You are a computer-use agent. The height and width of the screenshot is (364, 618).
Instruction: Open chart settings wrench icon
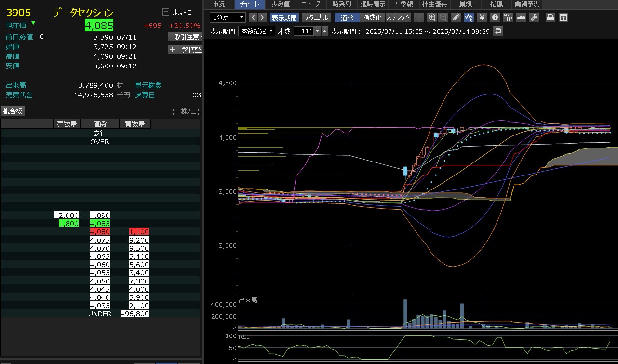(x=534, y=17)
